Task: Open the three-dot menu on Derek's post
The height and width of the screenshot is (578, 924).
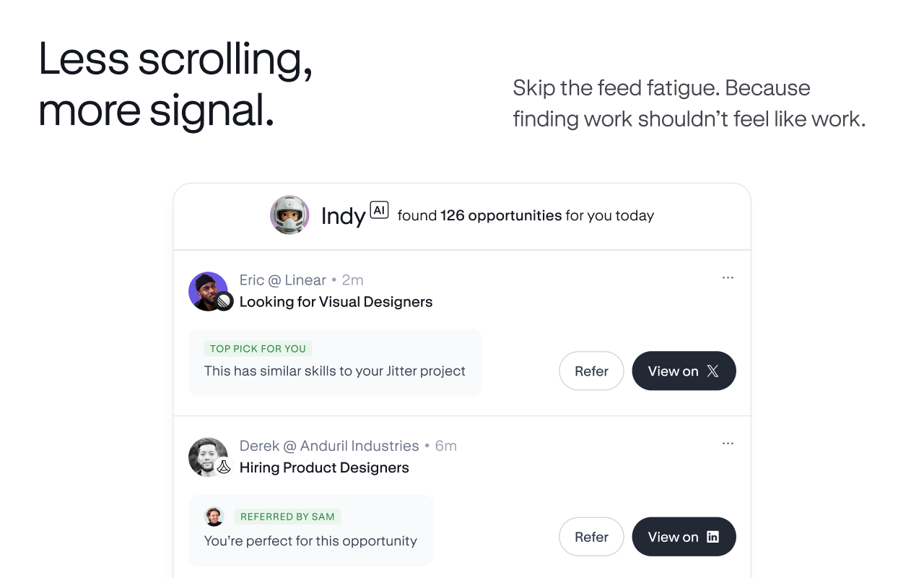Action: coord(728,444)
